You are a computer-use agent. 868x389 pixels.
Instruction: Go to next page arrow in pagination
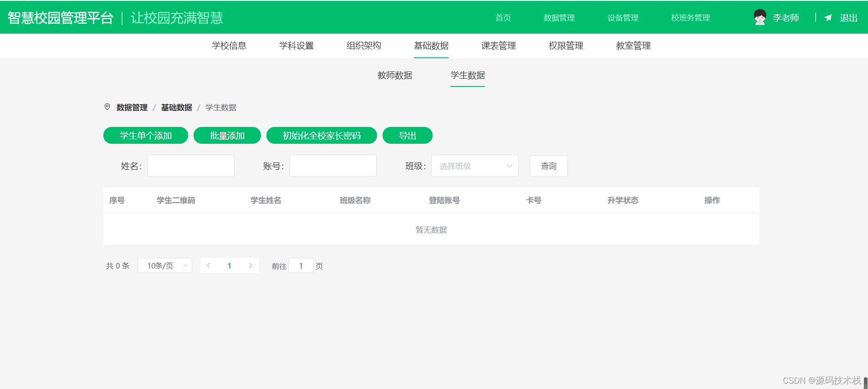(250, 266)
